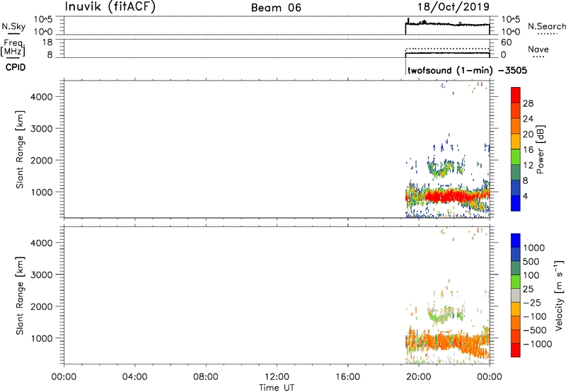This screenshot has width=566, height=392.
Task: Click the "4000" range tick of the power panel
Action: click(x=42, y=97)
